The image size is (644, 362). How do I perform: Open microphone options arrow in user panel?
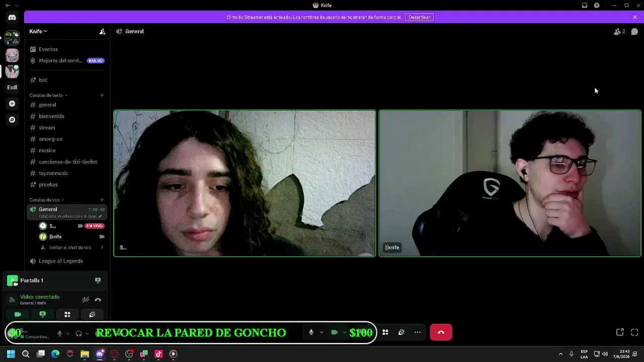pos(67,333)
